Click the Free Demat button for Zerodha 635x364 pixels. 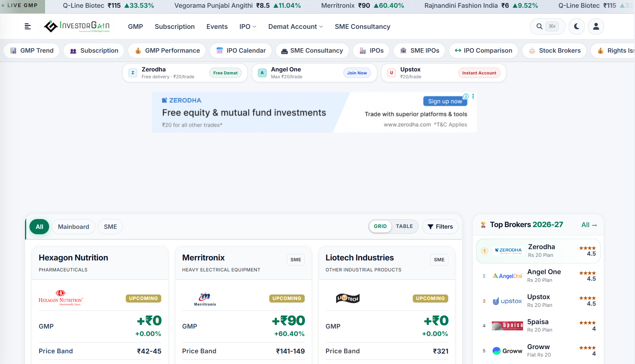pyautogui.click(x=225, y=73)
